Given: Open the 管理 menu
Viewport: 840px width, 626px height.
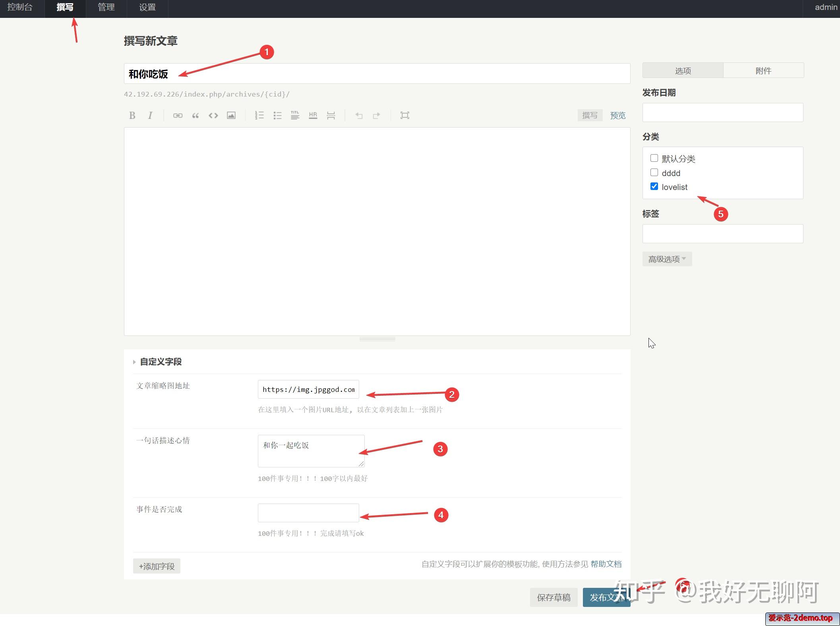Looking at the screenshot, I should 106,7.
